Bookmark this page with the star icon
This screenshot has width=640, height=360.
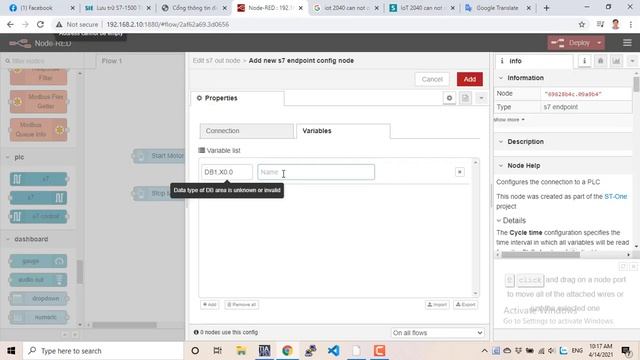point(582,24)
